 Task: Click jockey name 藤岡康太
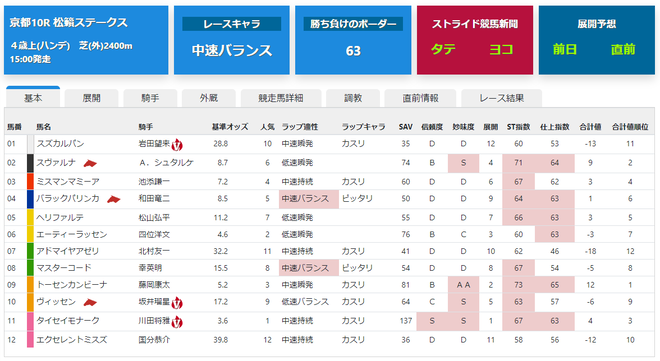(x=154, y=285)
